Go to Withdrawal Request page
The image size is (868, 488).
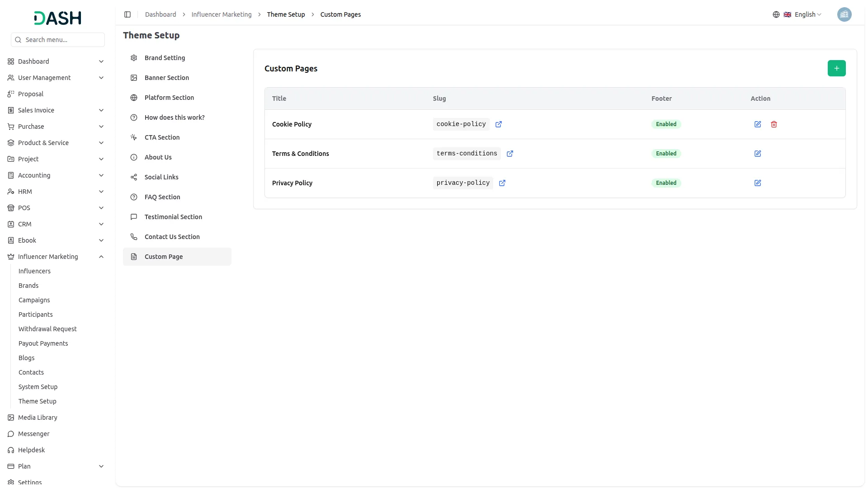(x=47, y=329)
